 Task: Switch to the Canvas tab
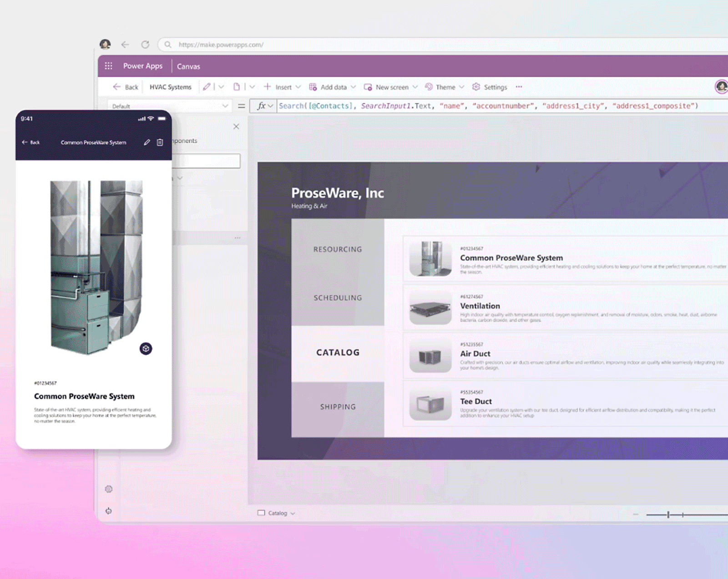(x=188, y=66)
